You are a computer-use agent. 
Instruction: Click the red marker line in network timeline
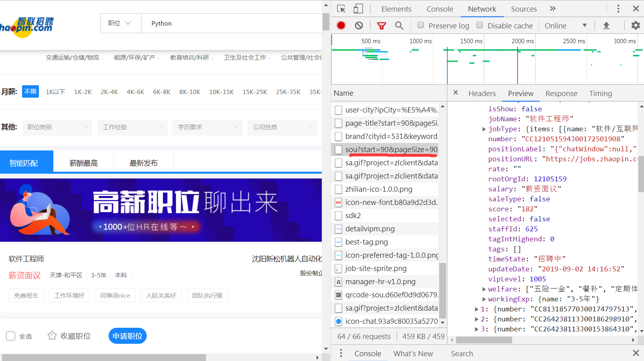[x=517, y=65]
